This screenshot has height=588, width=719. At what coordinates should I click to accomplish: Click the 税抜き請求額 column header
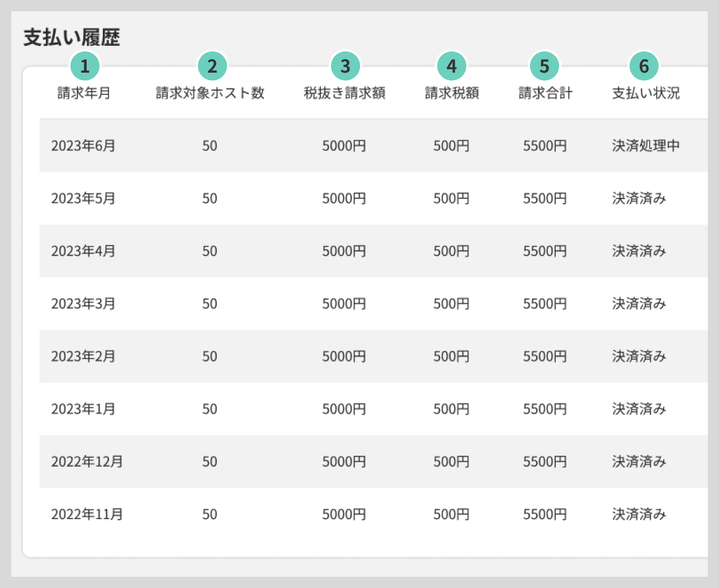[x=344, y=93]
